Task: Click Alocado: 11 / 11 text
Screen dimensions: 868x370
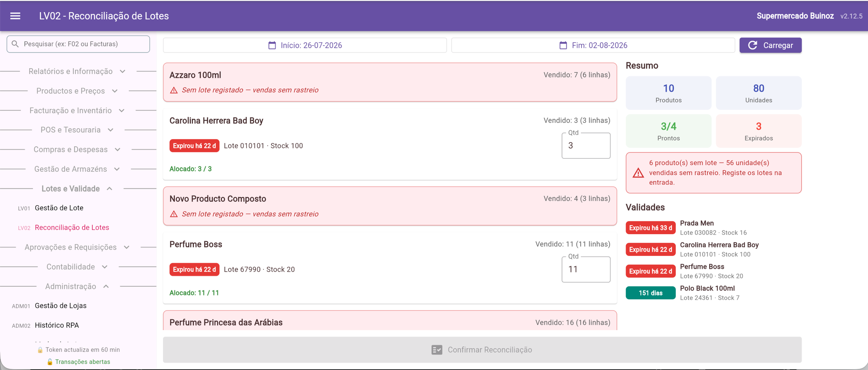Action: click(194, 293)
